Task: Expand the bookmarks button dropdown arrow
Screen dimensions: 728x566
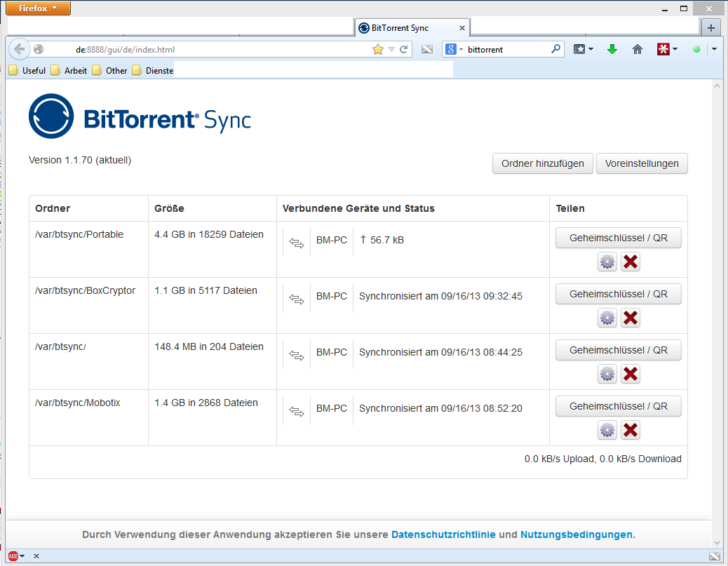Action: pyautogui.click(x=591, y=49)
